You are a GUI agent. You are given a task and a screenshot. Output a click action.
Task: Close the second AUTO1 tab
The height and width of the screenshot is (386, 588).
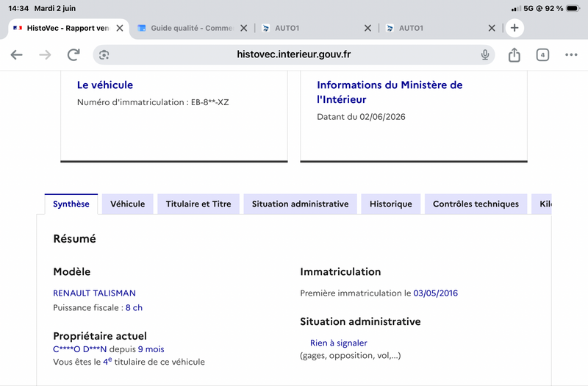pos(492,28)
